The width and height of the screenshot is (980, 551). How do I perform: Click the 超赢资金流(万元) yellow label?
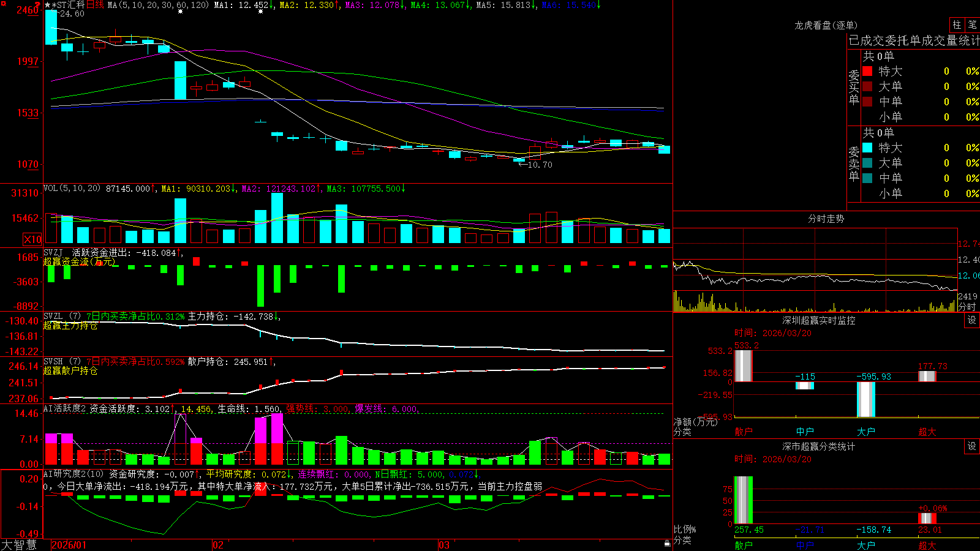coord(79,261)
